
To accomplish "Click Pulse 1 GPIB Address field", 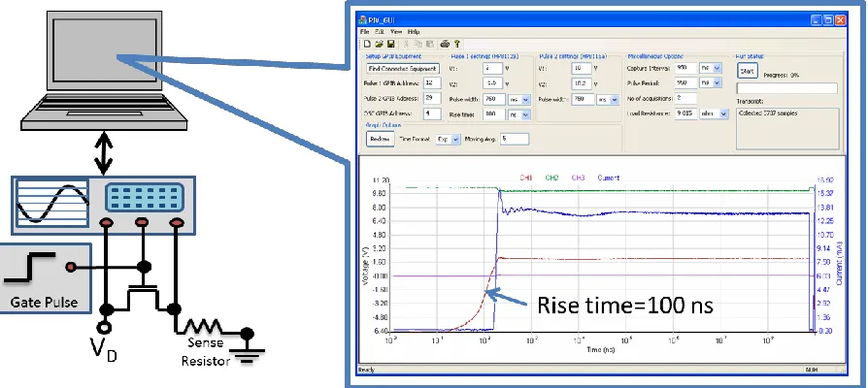I will point(432,82).
